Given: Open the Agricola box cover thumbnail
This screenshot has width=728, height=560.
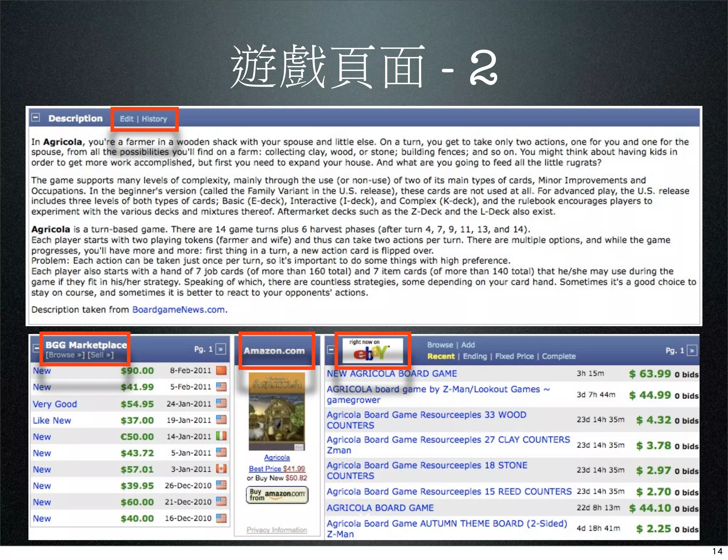Looking at the screenshot, I should click(x=277, y=411).
